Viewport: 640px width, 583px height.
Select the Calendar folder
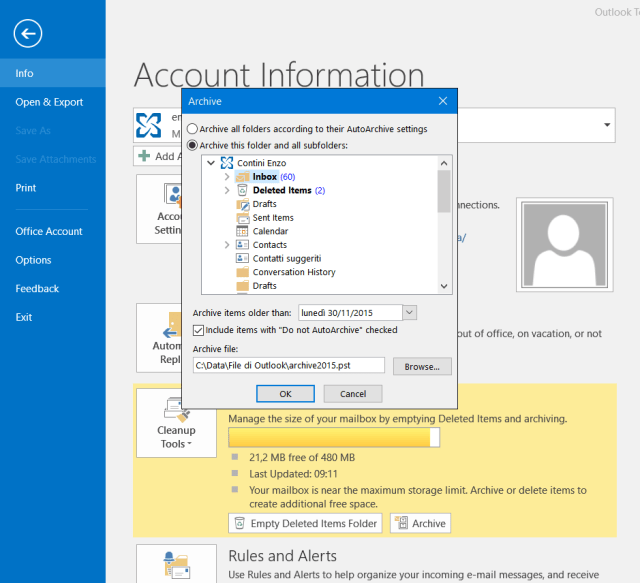tap(270, 231)
